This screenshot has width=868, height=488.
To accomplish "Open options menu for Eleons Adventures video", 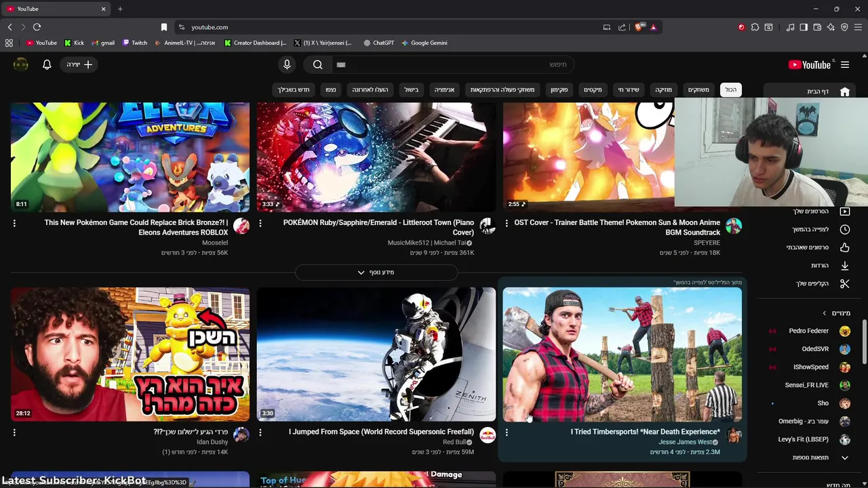I will (x=14, y=223).
